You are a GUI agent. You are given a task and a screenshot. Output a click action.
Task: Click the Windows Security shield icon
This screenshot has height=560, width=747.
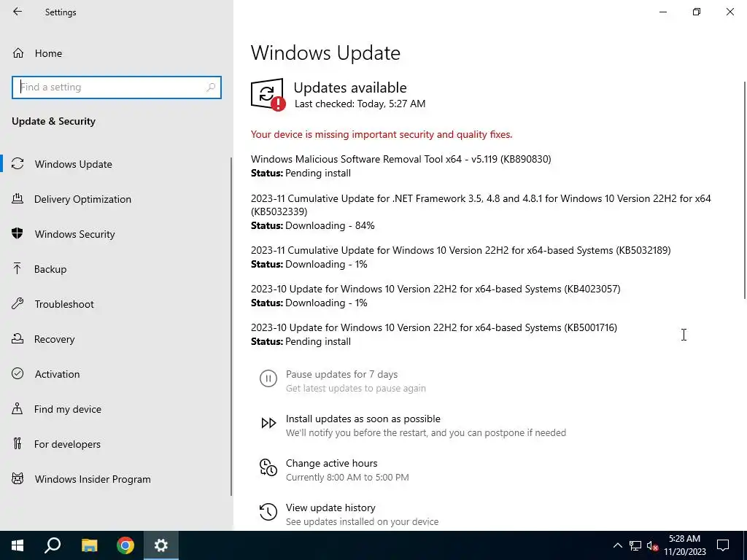point(18,233)
